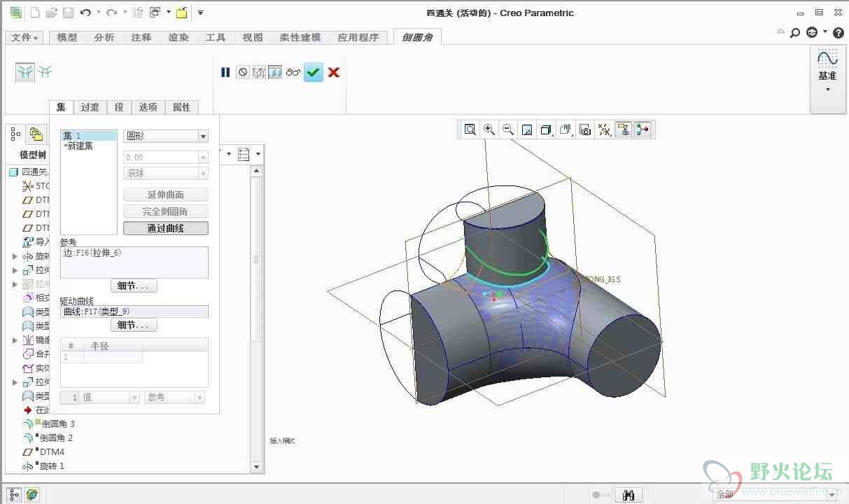This screenshot has width=849, height=504.
Task: Accept the round with green checkmark
Action: [x=314, y=72]
